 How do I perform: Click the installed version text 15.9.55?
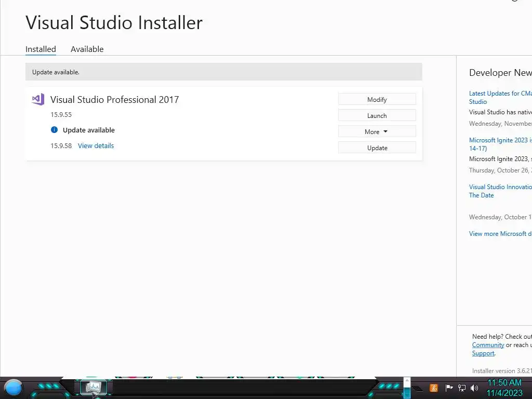tap(61, 115)
